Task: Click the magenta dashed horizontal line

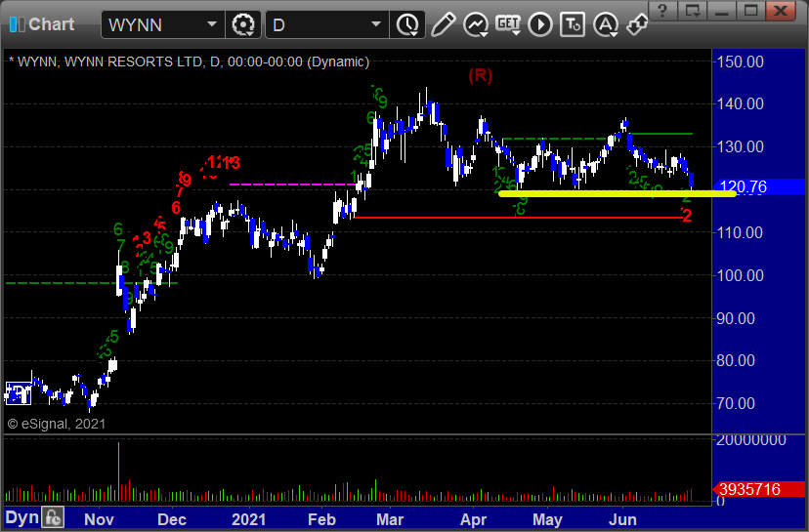Action: [x=292, y=184]
